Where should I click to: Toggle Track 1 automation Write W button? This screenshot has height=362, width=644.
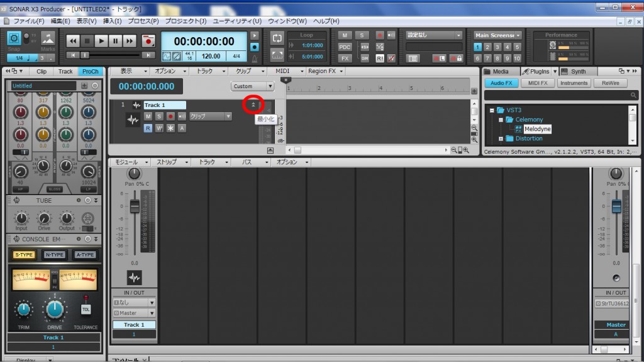[x=159, y=128]
